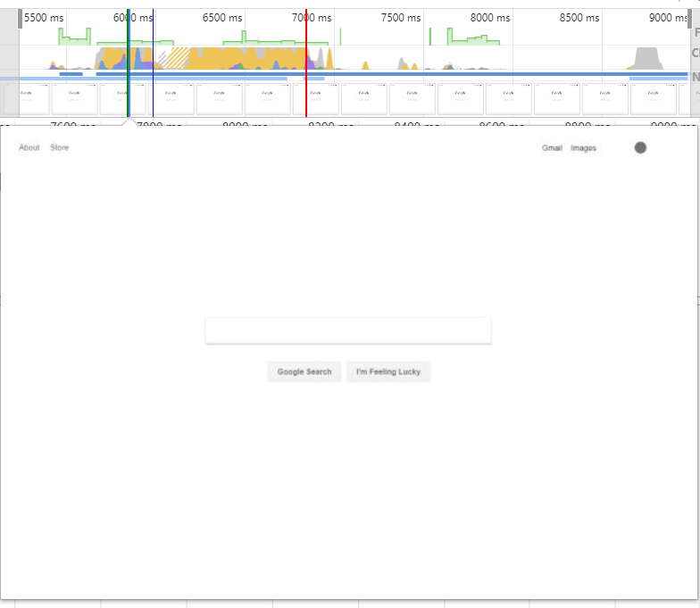700x608 pixels.
Task: Click the 7500 ms overview time label
Action: pos(401,18)
